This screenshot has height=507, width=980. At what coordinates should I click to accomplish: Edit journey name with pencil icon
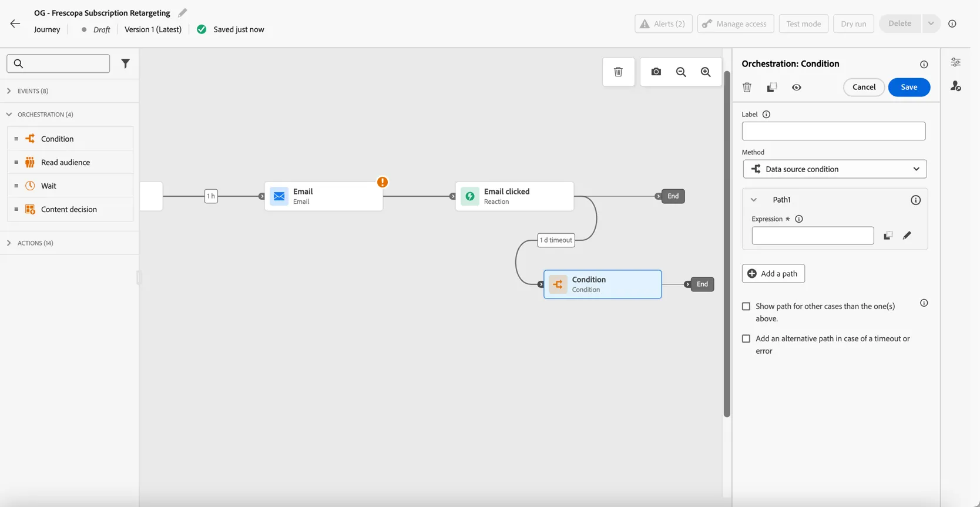(183, 13)
